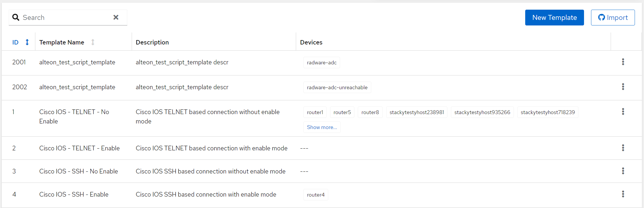Open actions menu for Cisco IOS SSH Enable

tap(623, 194)
